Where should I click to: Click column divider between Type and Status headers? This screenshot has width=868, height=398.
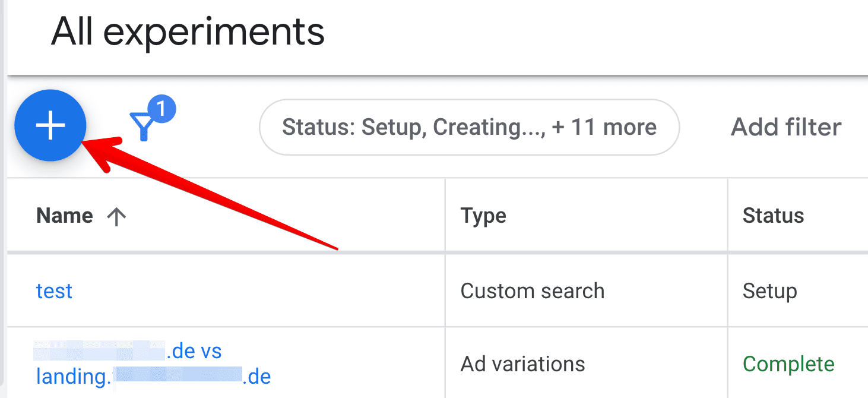click(x=727, y=216)
